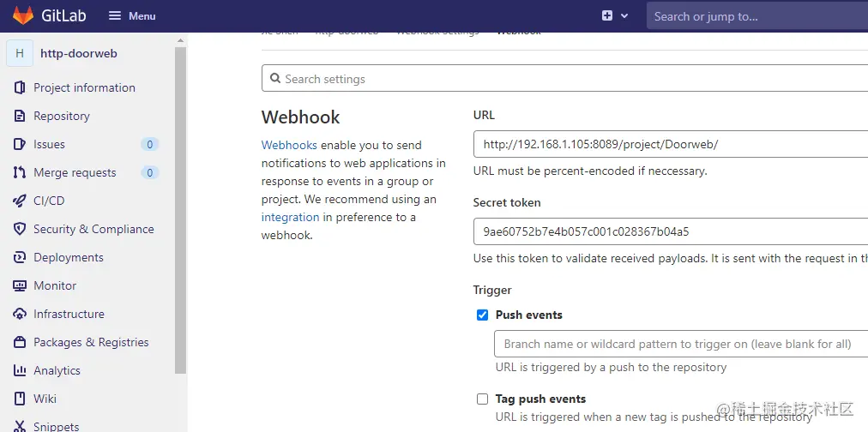
Task: Focus the Secret token field
Action: click(669, 231)
